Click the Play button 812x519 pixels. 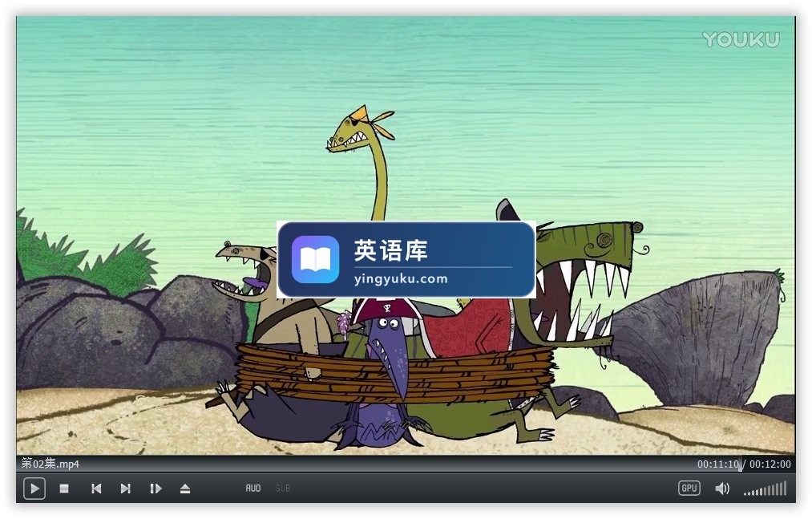(34, 489)
